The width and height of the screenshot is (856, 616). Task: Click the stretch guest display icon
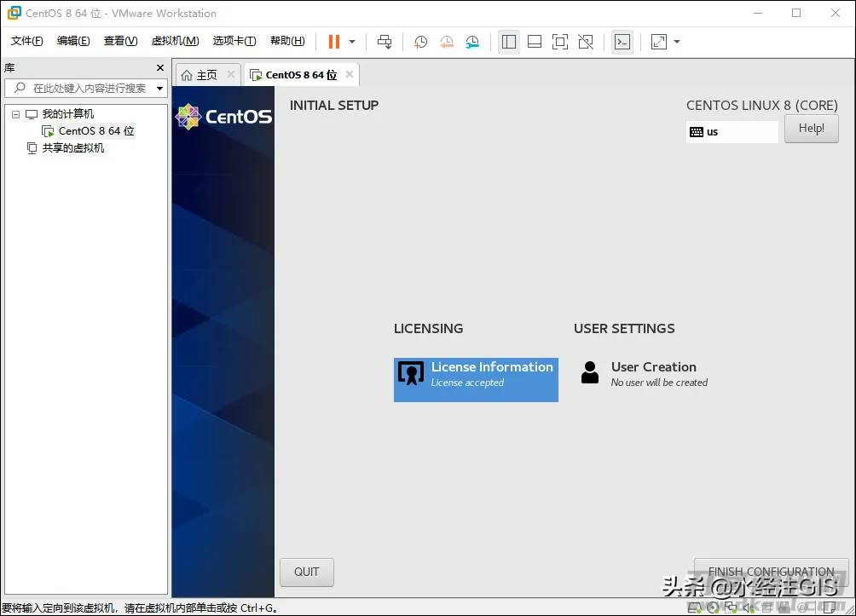pos(659,42)
